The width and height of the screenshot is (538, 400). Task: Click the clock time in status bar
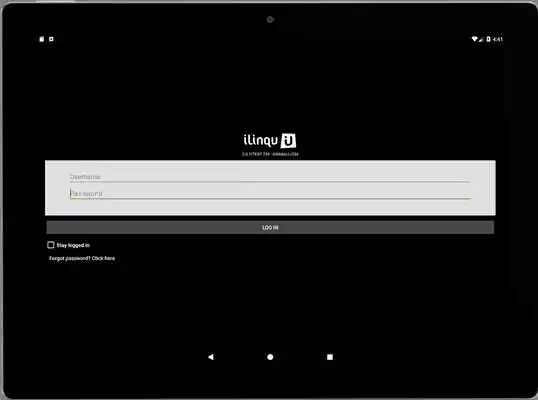click(498, 39)
